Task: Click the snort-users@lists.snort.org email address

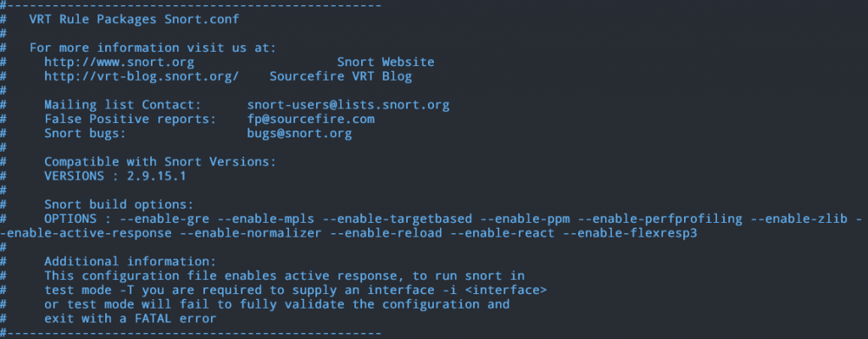Action: pos(348,105)
